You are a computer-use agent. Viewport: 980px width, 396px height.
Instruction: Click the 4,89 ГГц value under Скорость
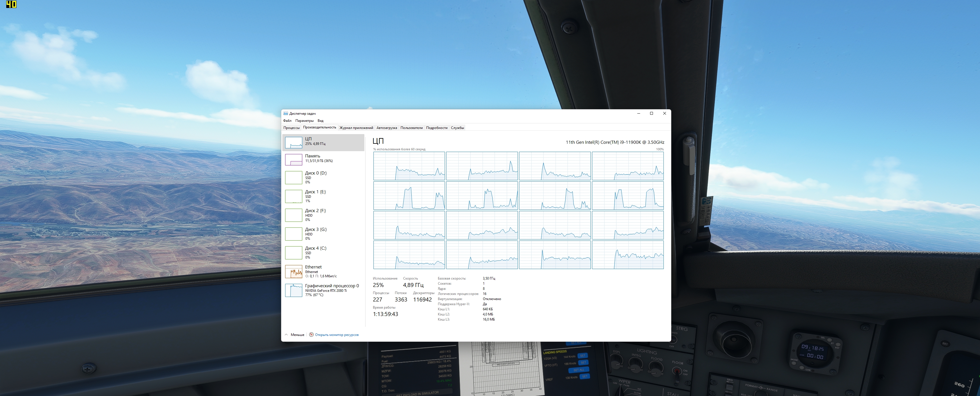pyautogui.click(x=413, y=285)
